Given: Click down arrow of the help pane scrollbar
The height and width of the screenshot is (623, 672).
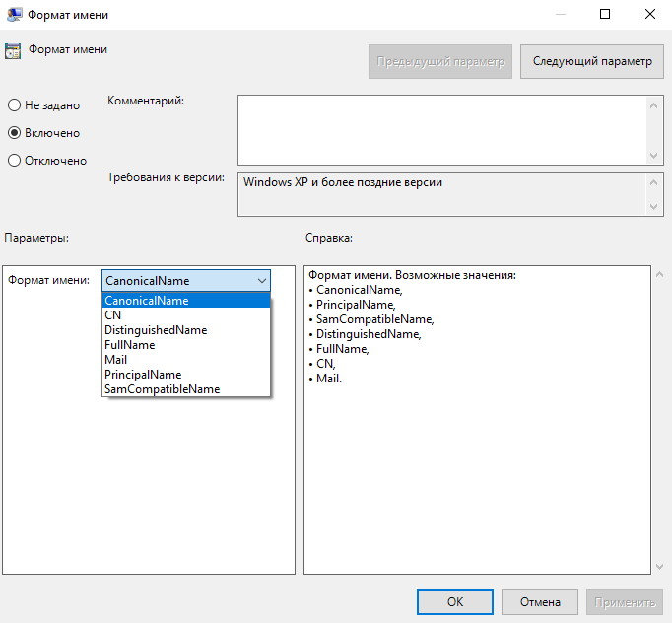Looking at the screenshot, I should point(658,566).
